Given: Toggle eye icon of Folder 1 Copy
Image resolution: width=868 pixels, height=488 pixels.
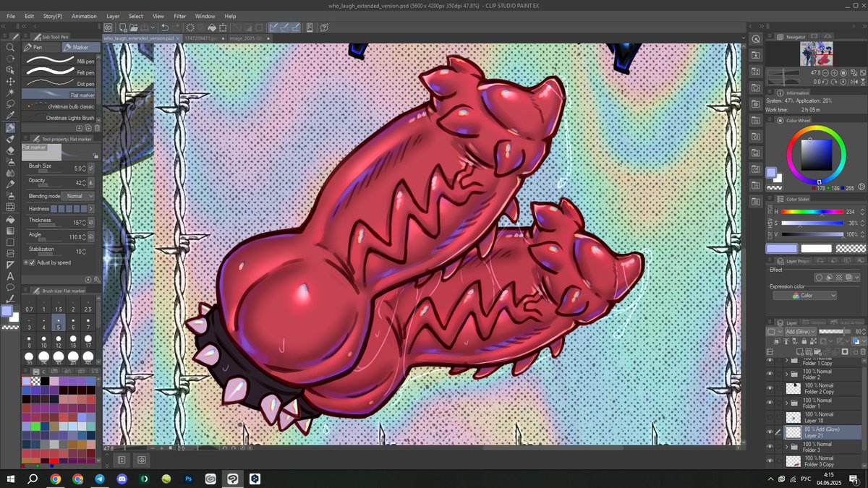Looking at the screenshot, I should tap(770, 360).
